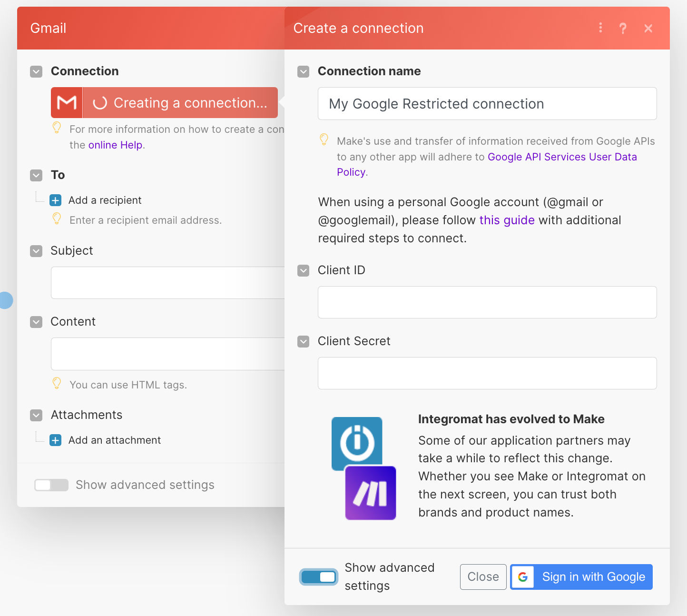687x616 pixels.
Task: Open the online Help link
Action: point(115,145)
